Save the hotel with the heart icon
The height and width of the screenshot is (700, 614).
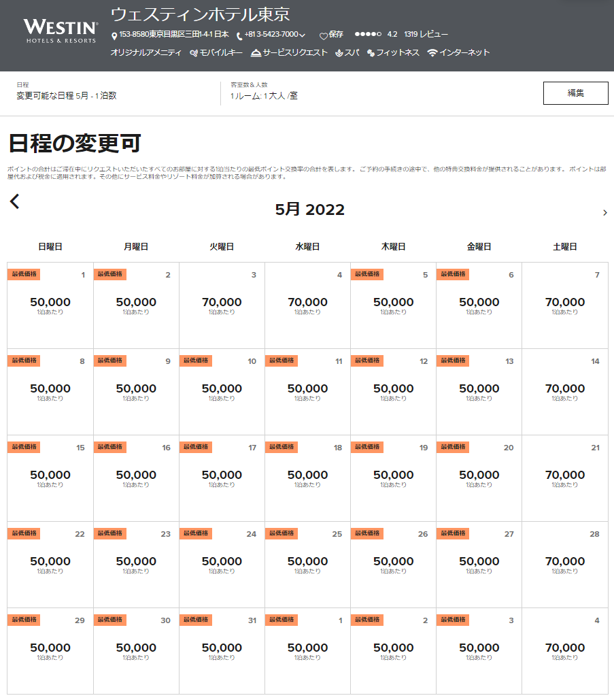point(324,35)
